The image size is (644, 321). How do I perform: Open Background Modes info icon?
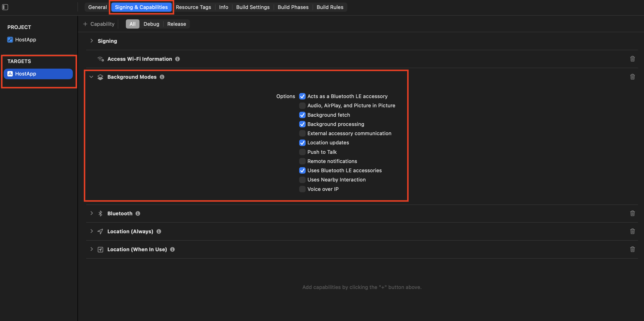click(x=162, y=77)
